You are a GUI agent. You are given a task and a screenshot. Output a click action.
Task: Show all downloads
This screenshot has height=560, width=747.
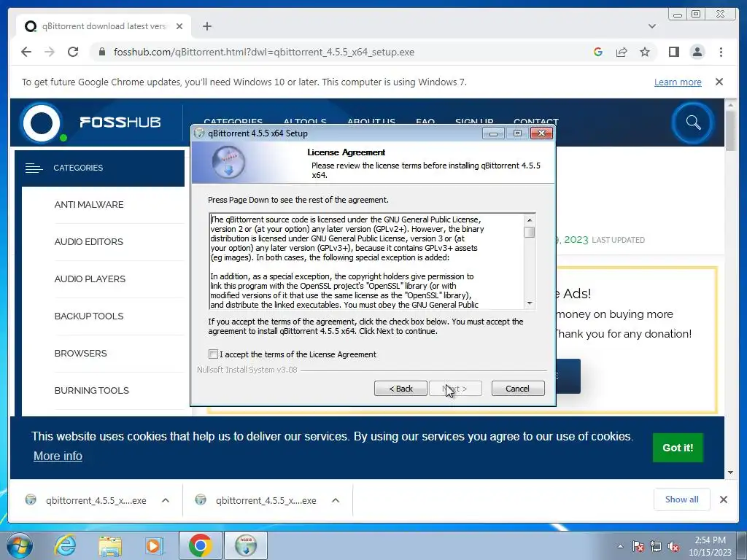tap(682, 499)
